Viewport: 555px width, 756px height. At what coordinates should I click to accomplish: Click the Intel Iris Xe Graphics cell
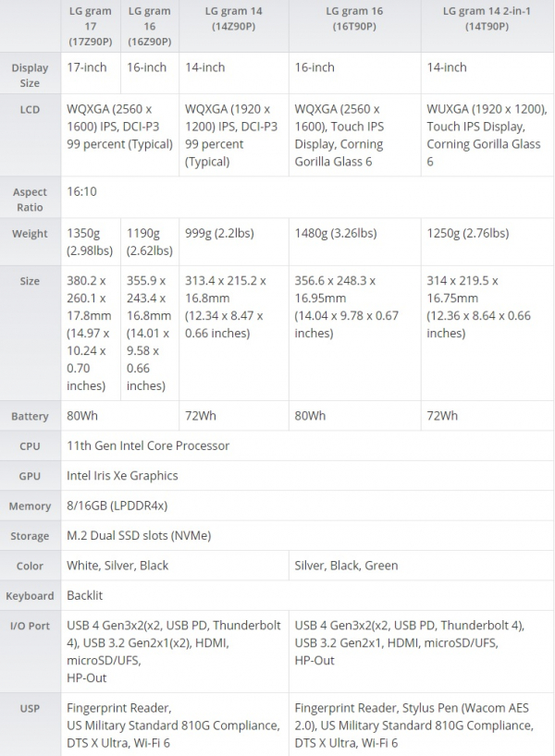point(307,475)
